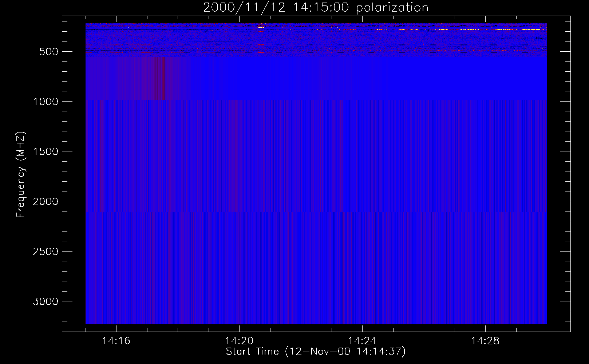
Task: Click the 2000 frequency tick label
Action: (x=46, y=202)
